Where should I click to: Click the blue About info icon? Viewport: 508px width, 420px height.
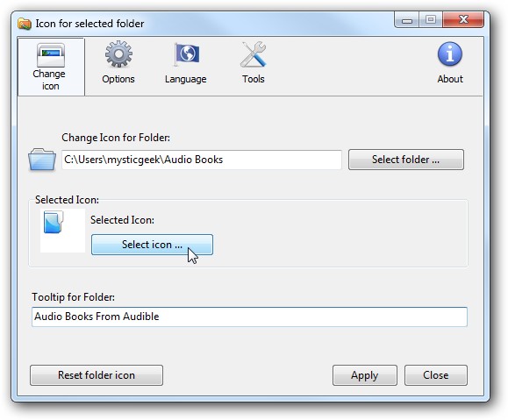(450, 53)
